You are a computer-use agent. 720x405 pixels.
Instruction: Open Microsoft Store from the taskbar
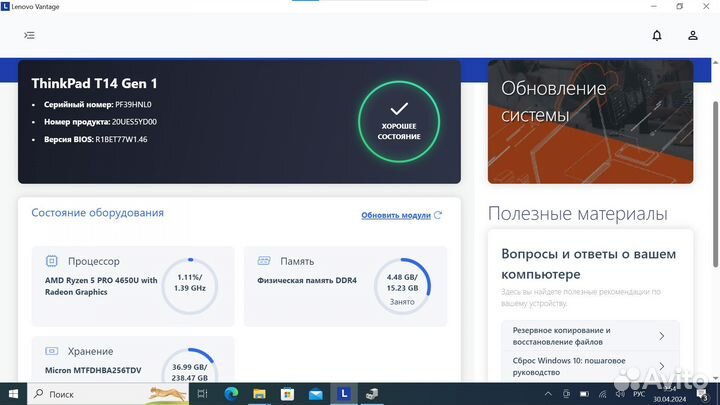point(287,394)
